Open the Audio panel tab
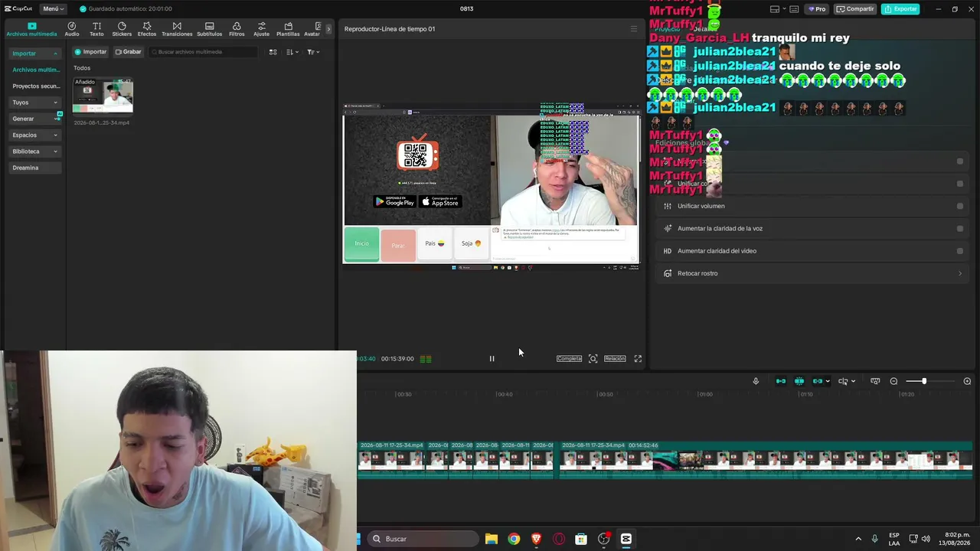 coord(72,29)
